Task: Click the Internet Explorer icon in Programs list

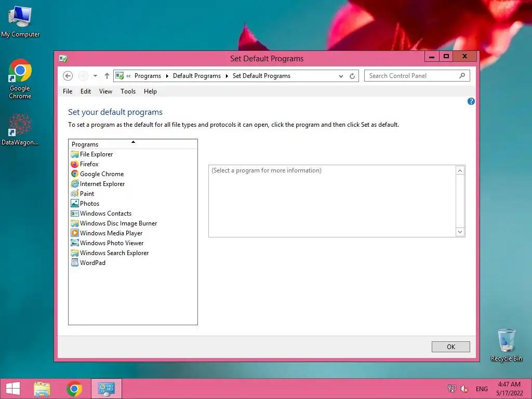Action: coord(75,184)
